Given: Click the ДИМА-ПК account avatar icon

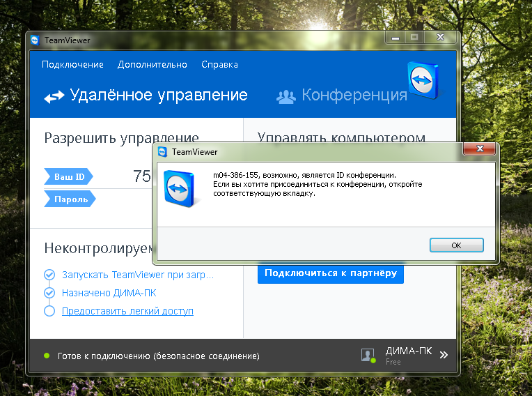Looking at the screenshot, I should pos(368,356).
